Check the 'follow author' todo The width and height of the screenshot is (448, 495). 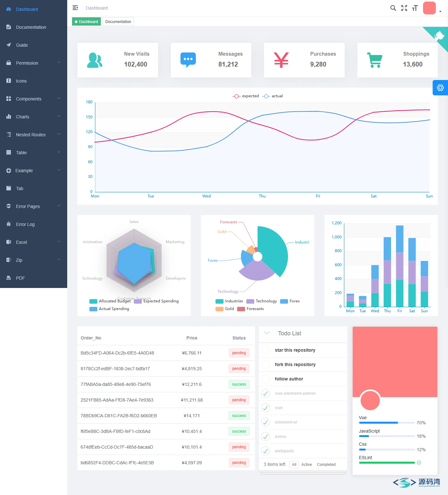[266, 379]
